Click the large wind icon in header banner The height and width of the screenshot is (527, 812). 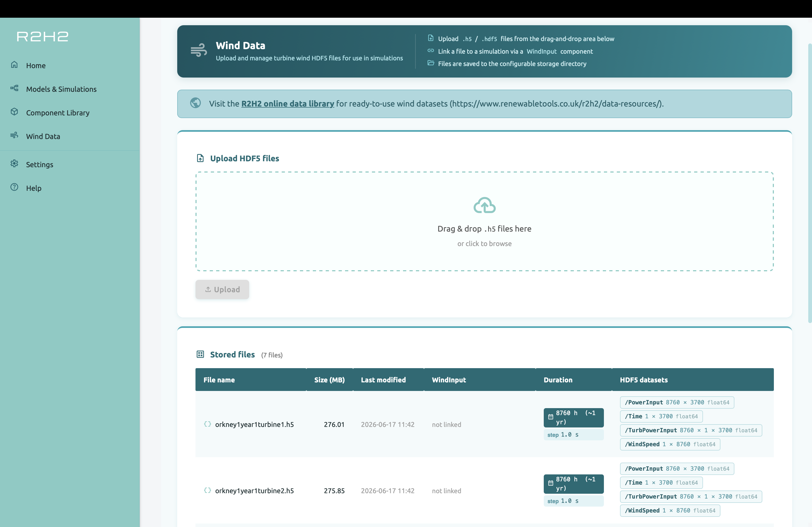[199, 50]
